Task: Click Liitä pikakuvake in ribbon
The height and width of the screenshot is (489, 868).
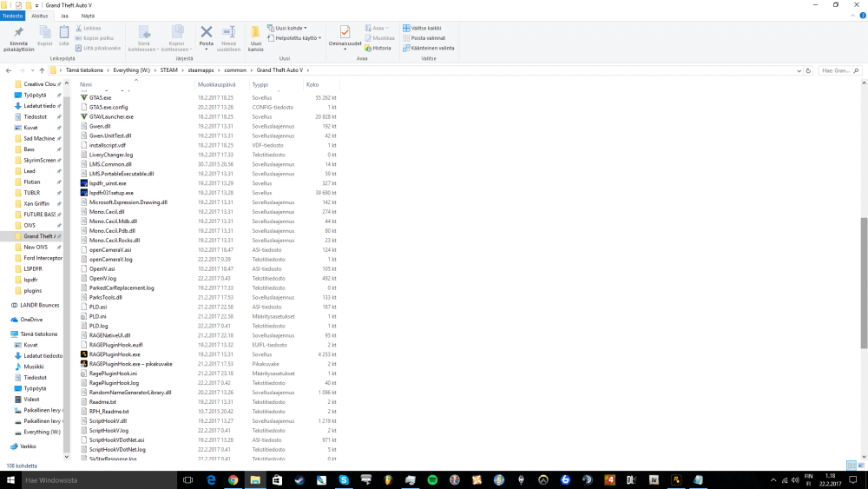Action: click(98, 48)
